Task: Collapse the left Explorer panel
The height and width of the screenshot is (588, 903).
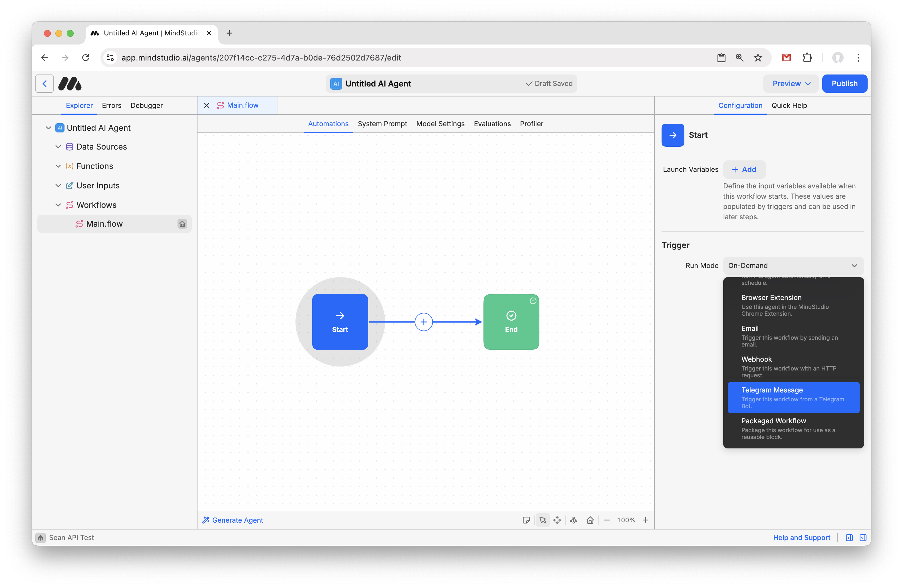Action: (849, 537)
